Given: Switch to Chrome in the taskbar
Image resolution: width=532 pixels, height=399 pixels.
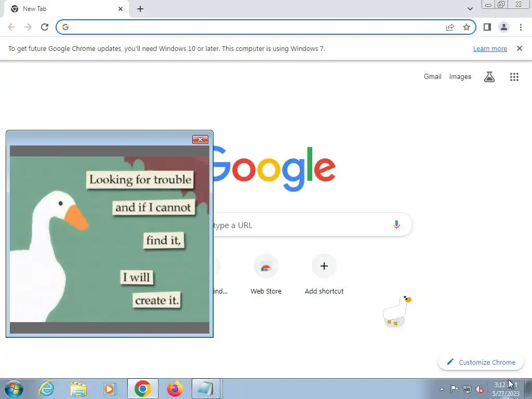Looking at the screenshot, I should [142, 389].
